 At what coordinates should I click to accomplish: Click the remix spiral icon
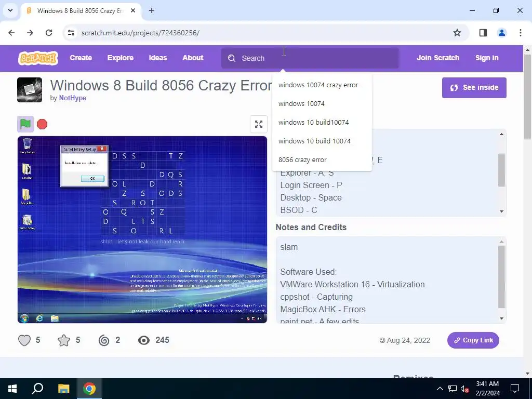[104, 340]
